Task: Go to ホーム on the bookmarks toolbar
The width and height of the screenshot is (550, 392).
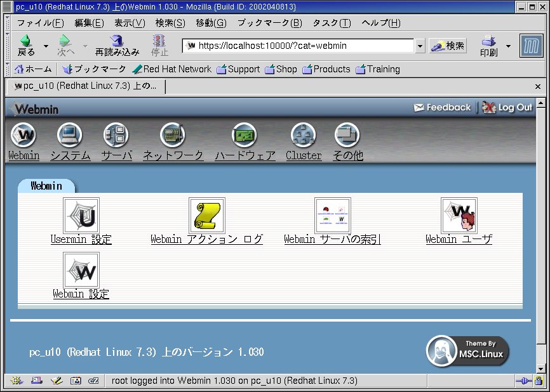Action: pos(33,69)
